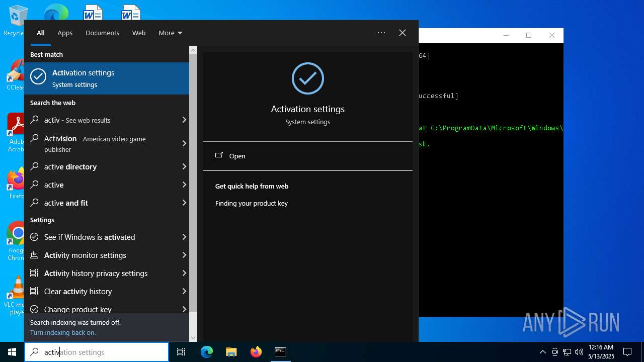
Task: Click 'Turn indexing back on' link
Action: (x=63, y=332)
